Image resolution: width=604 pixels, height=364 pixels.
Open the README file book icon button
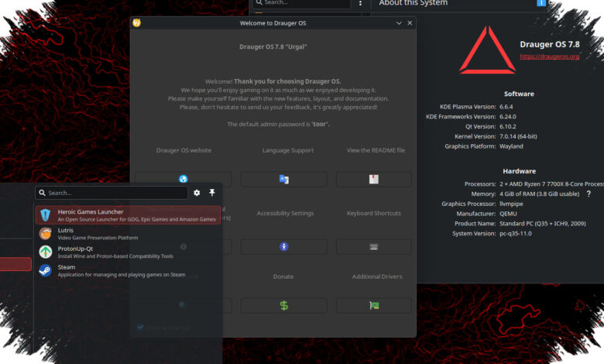(374, 179)
